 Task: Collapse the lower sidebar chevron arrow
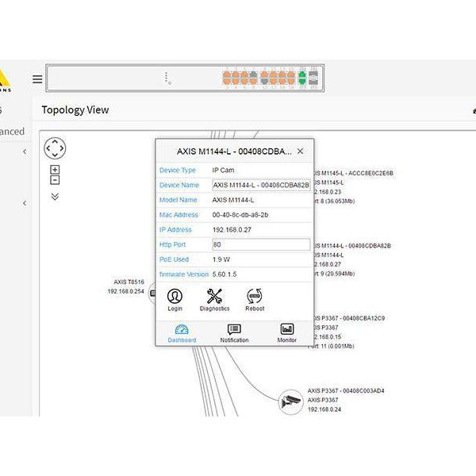click(x=24, y=203)
